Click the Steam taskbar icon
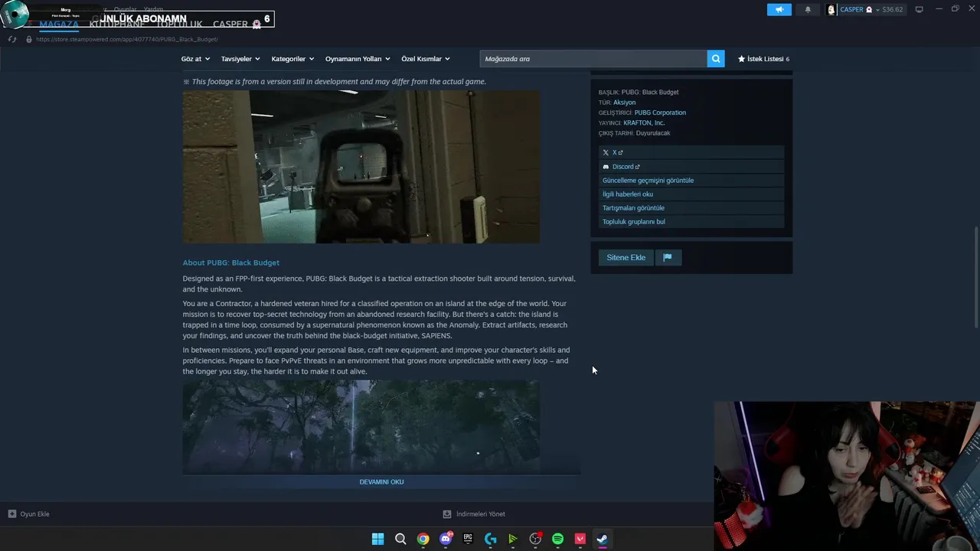This screenshot has height=551, width=980. point(603,539)
